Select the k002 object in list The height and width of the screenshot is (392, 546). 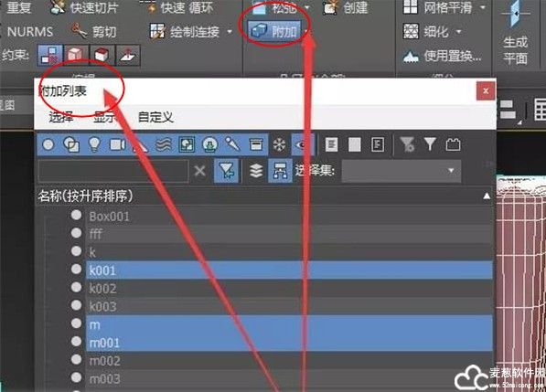coord(289,288)
